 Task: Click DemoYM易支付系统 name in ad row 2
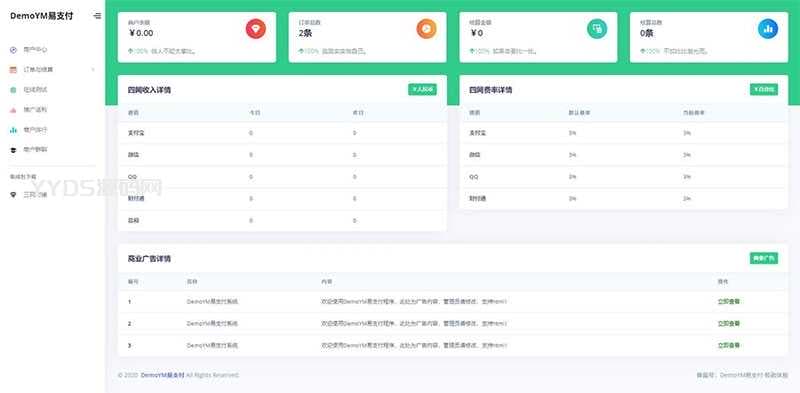(x=212, y=324)
